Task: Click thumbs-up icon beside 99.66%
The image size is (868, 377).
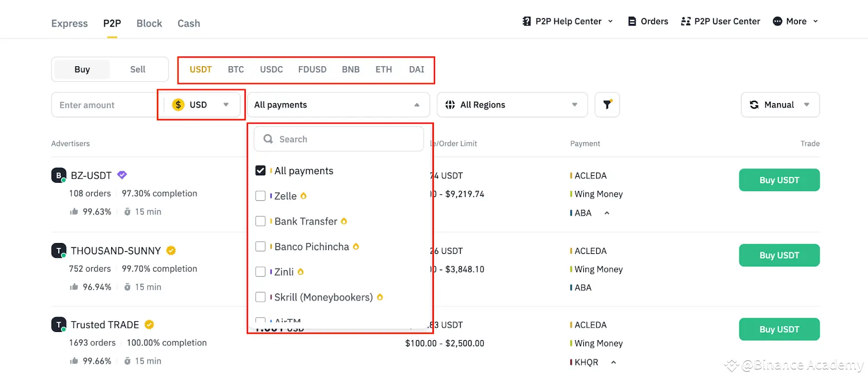Action: pyautogui.click(x=74, y=361)
